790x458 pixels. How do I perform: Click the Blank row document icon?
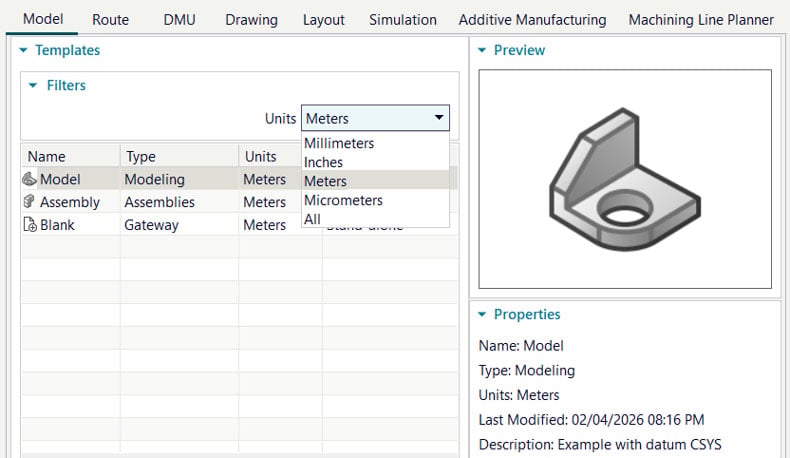point(30,224)
